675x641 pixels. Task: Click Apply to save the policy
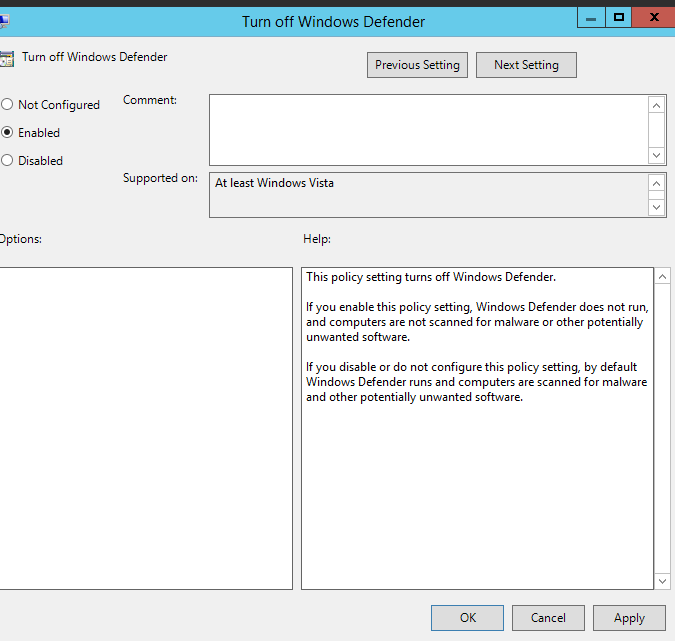coord(629,618)
